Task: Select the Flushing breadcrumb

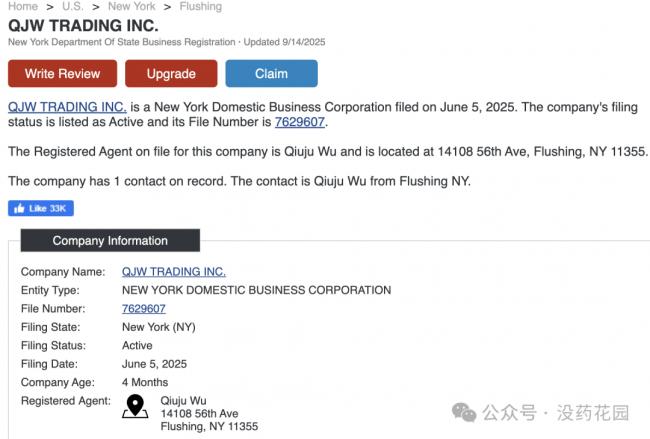Action: (x=200, y=6)
